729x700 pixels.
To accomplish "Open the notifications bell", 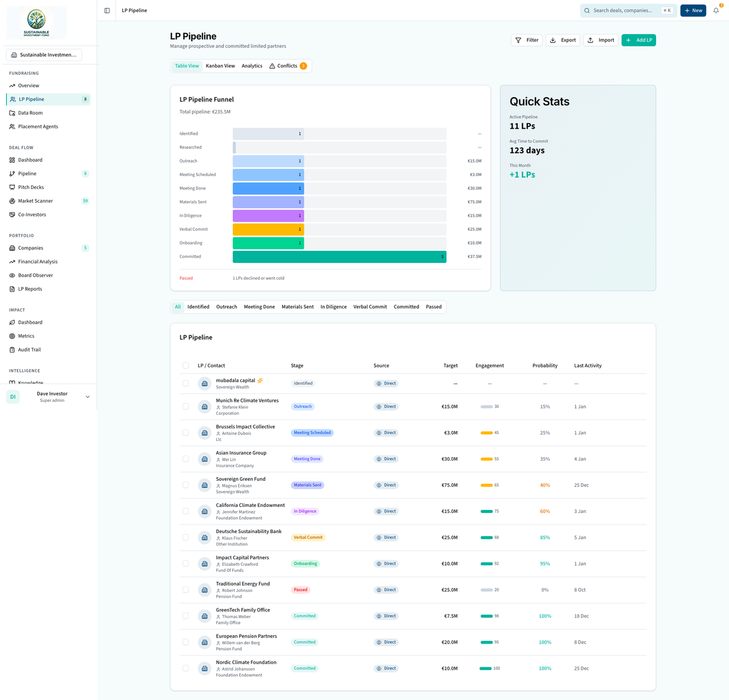I will (x=716, y=10).
